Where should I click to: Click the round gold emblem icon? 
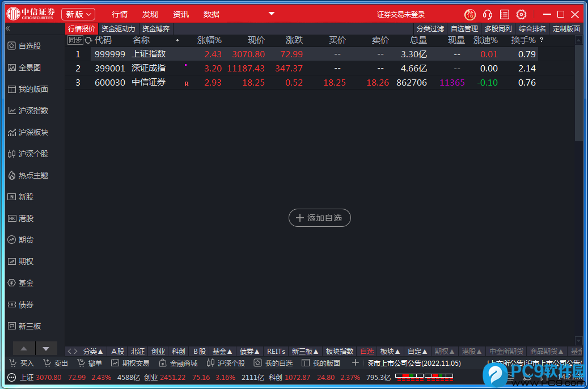tap(470, 15)
